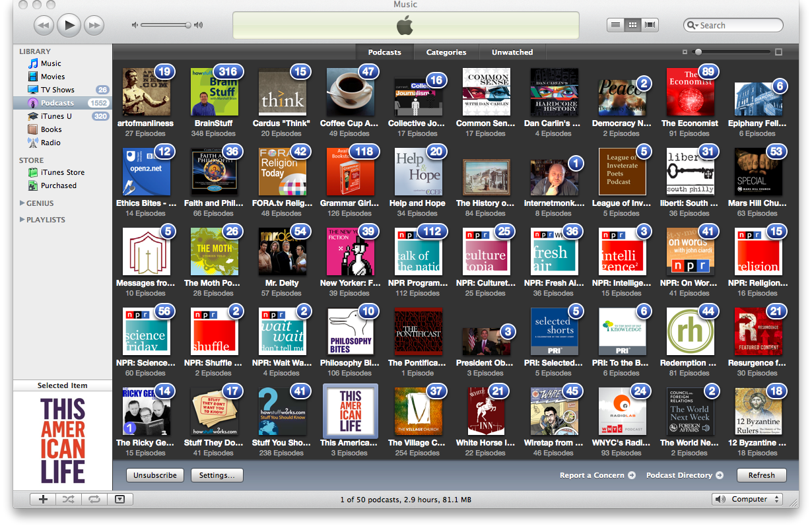Switch to the Unwatched tab
This screenshot has width=812, height=528.
512,52
